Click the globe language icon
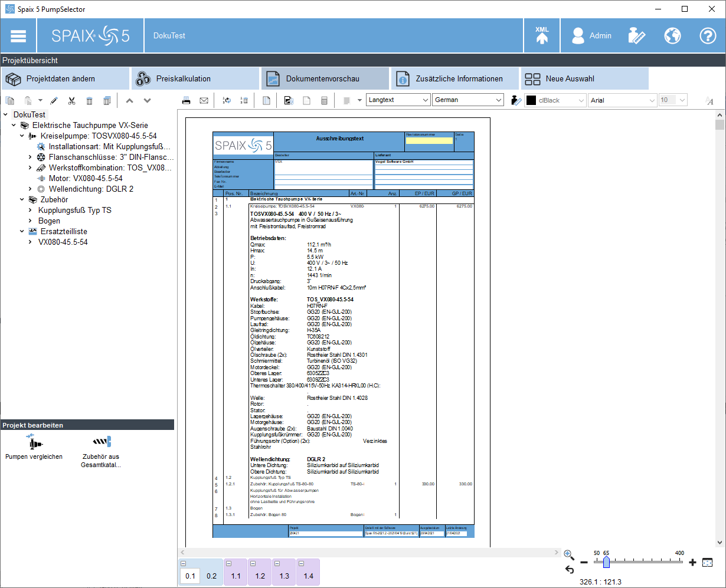Screen dimensions: 726x588 click(672, 35)
